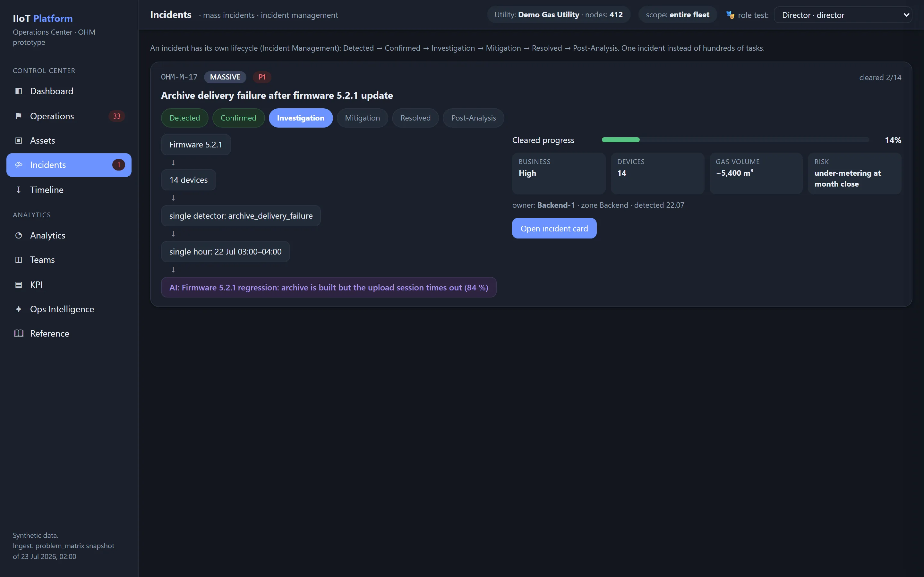Select the Ops Intelligence sparkle icon
Image resolution: width=924 pixels, height=577 pixels.
[18, 309]
